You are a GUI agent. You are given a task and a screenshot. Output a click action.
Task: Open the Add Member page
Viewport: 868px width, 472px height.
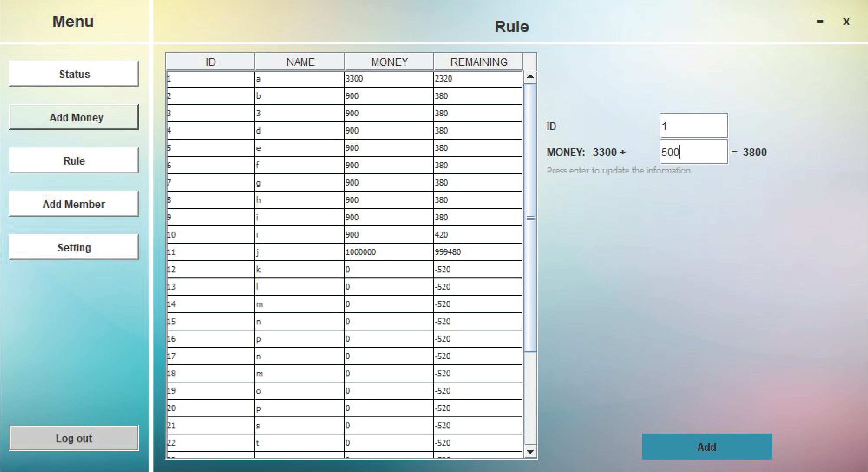click(74, 204)
